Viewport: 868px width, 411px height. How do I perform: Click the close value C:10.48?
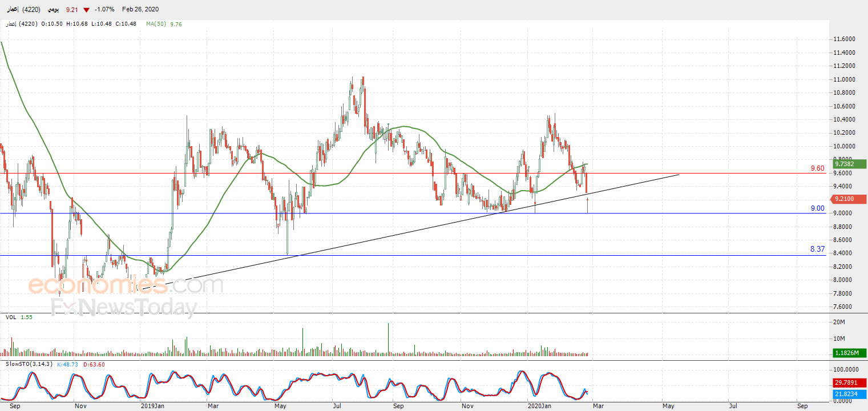tap(126, 24)
